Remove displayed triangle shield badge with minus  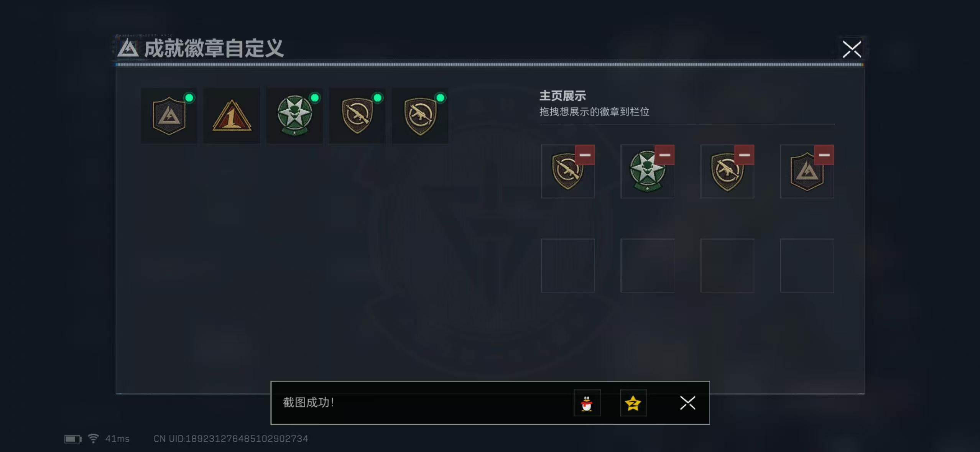[824, 155]
